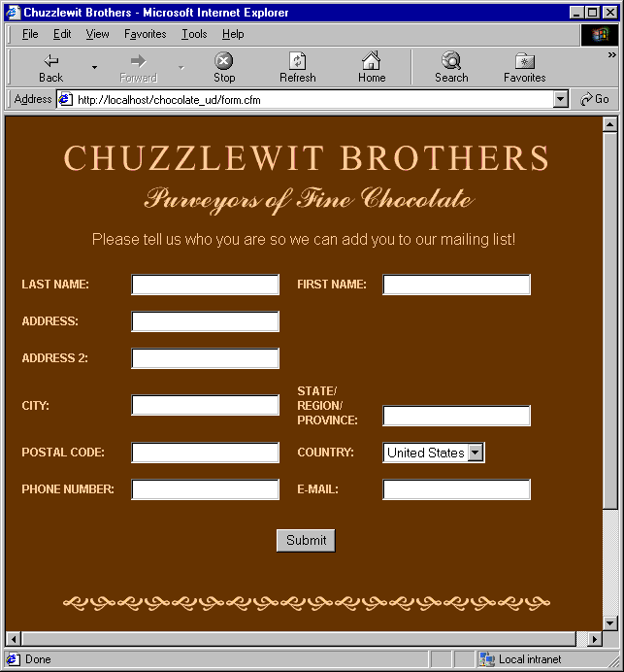Click the IE icon in title bar

pyautogui.click(x=13, y=12)
